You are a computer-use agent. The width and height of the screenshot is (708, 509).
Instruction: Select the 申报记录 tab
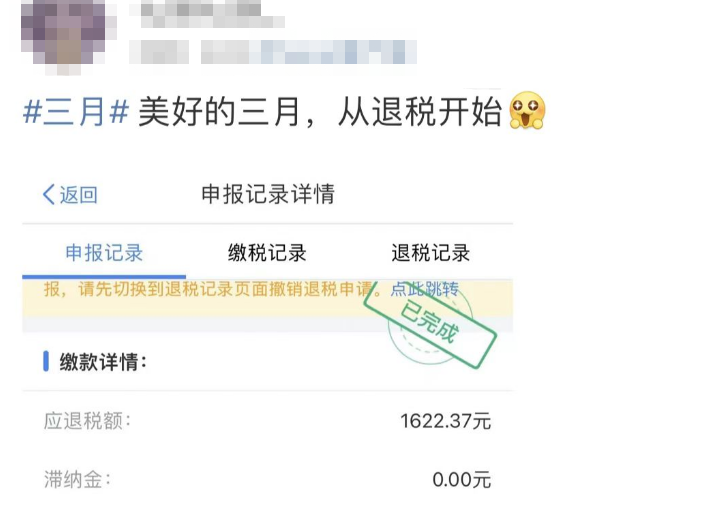[104, 252]
